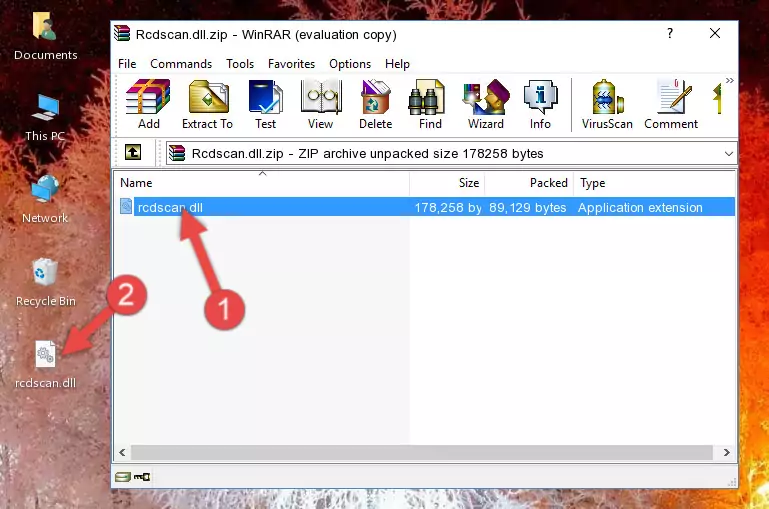769x509 pixels.
Task: Click the archive icon in the path bar
Action: pos(177,153)
